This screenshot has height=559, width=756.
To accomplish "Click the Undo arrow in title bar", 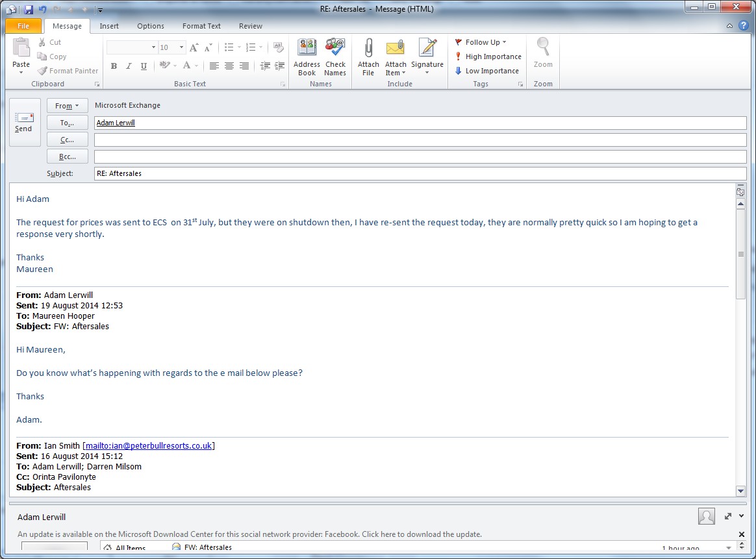I will (42, 10).
